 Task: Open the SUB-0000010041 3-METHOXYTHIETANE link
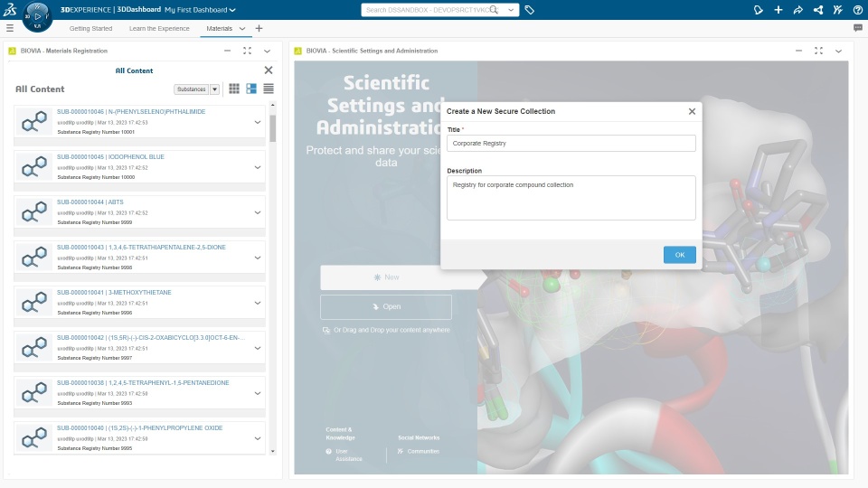pos(114,292)
